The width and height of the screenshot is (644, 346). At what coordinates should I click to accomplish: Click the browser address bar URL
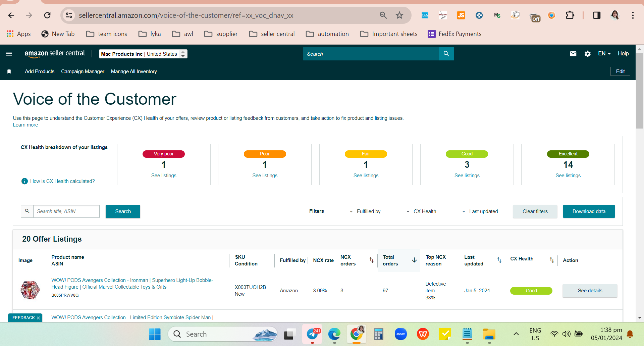(186, 15)
